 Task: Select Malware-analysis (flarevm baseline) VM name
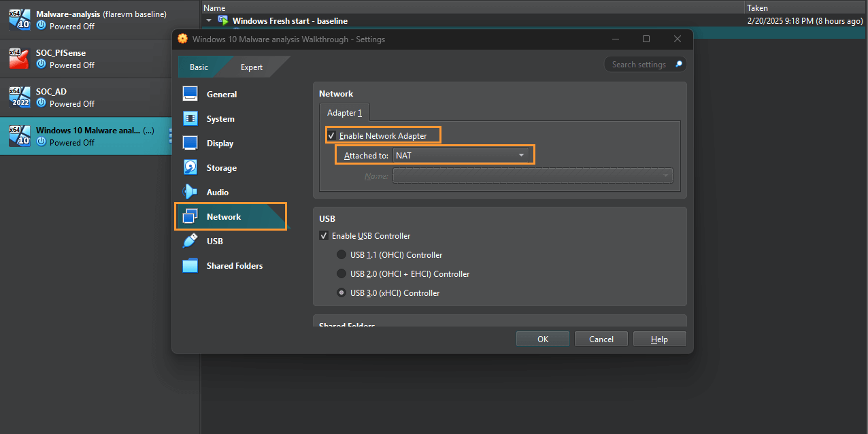coord(101,14)
